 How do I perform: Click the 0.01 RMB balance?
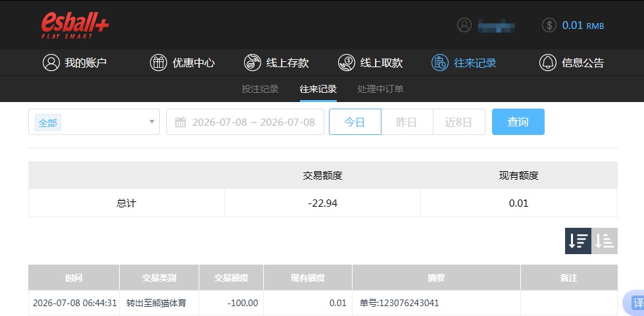[x=583, y=26]
